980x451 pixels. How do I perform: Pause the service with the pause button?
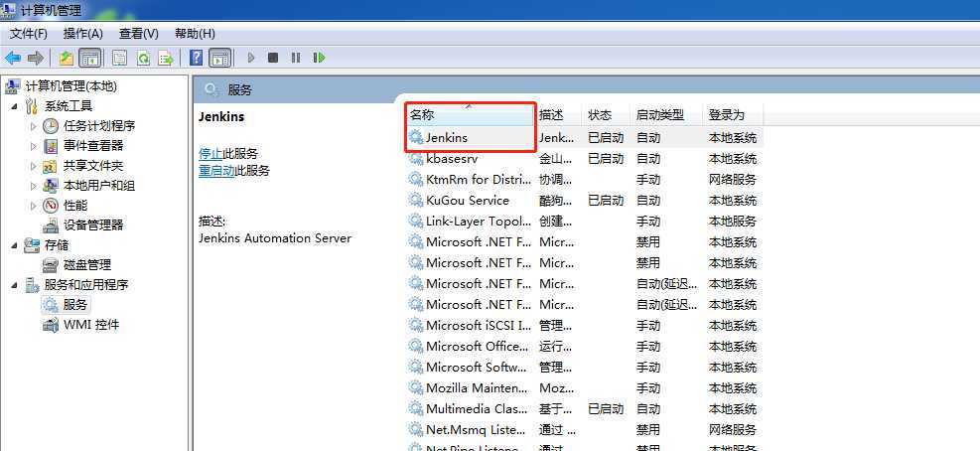(x=296, y=59)
